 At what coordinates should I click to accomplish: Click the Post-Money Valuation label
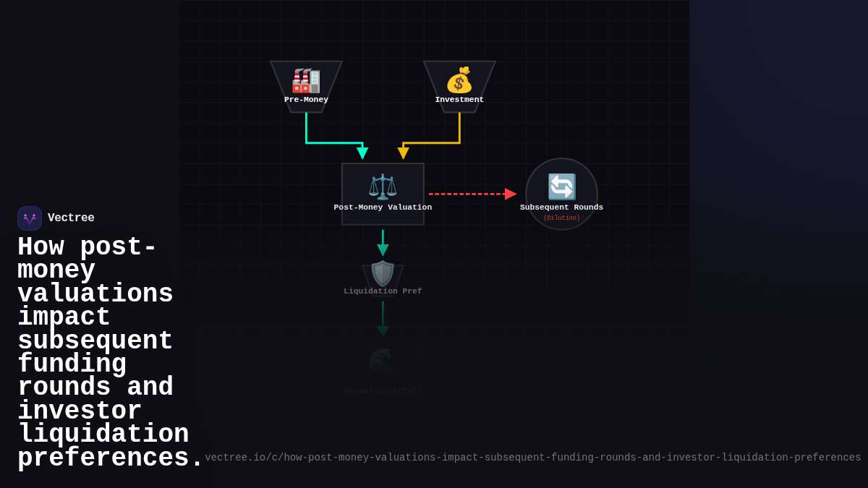click(383, 207)
